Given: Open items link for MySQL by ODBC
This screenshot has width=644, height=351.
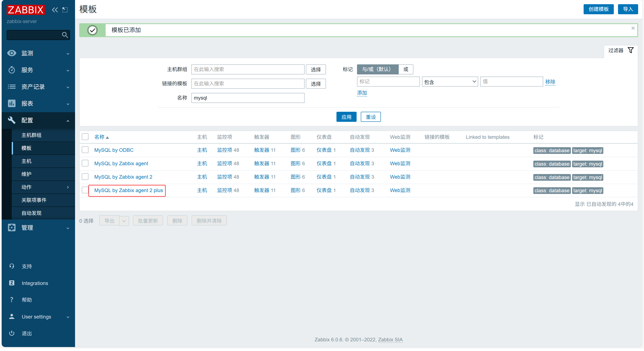Looking at the screenshot, I should pos(225,150).
